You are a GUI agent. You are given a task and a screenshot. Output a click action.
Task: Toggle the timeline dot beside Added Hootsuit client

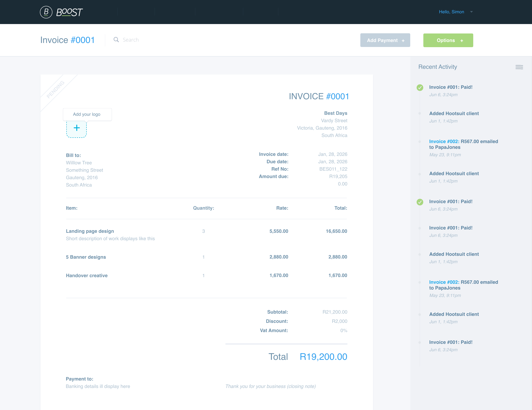(x=420, y=114)
